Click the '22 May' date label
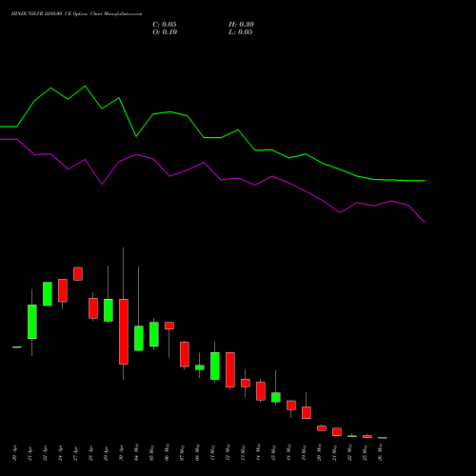476x476 pixels. click(349, 452)
